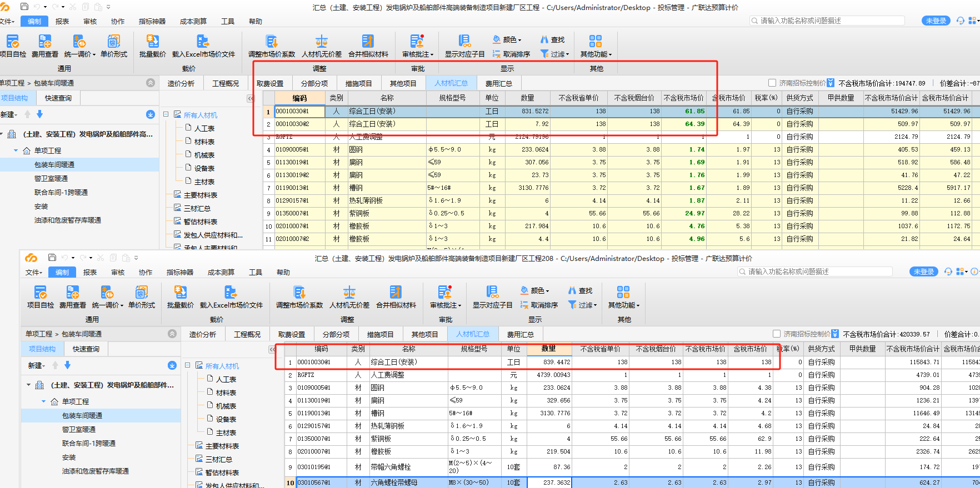Viewport: 980px width, 488px height.
Task: Open 成本测算 menu in the lower window
Action: point(221,273)
